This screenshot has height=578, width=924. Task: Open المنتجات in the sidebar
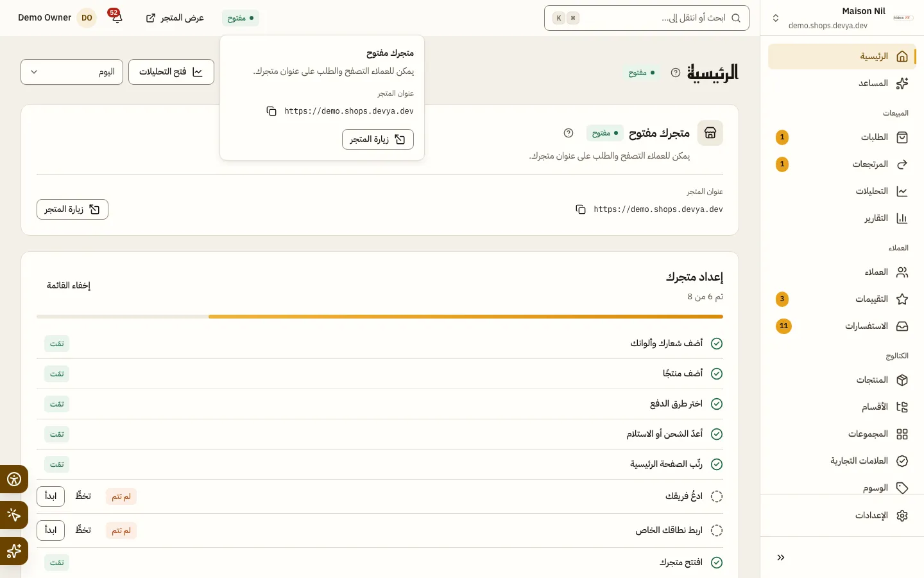(x=842, y=380)
